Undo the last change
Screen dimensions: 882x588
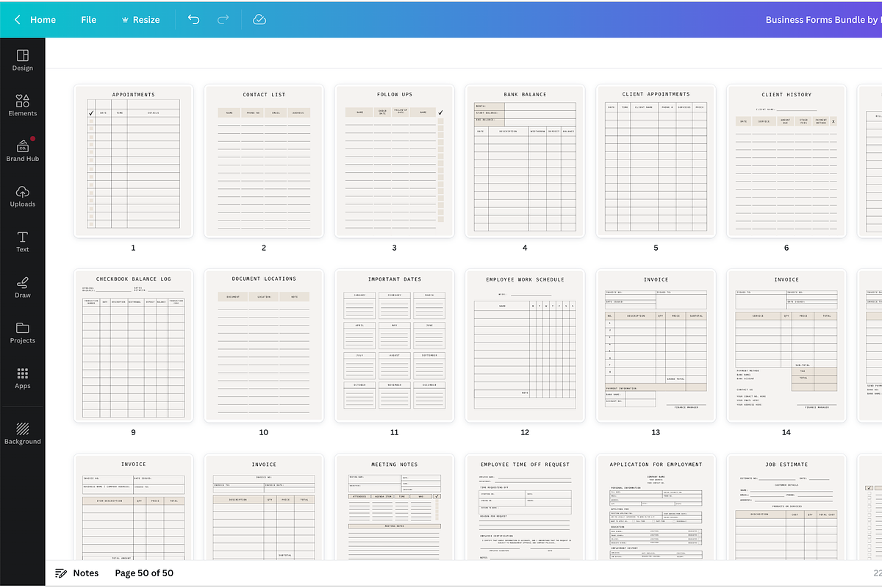click(193, 20)
